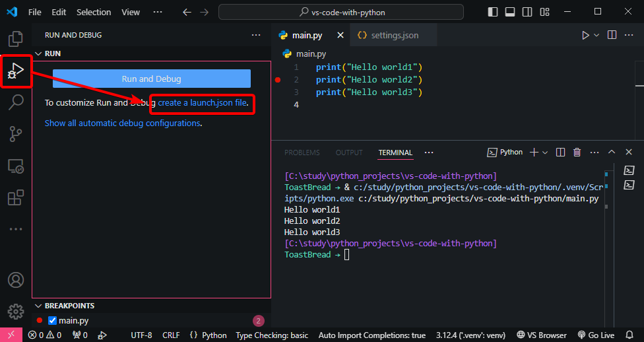This screenshot has height=342, width=644.
Task: Toggle Type Checking: basic in status bar
Action: [272, 335]
